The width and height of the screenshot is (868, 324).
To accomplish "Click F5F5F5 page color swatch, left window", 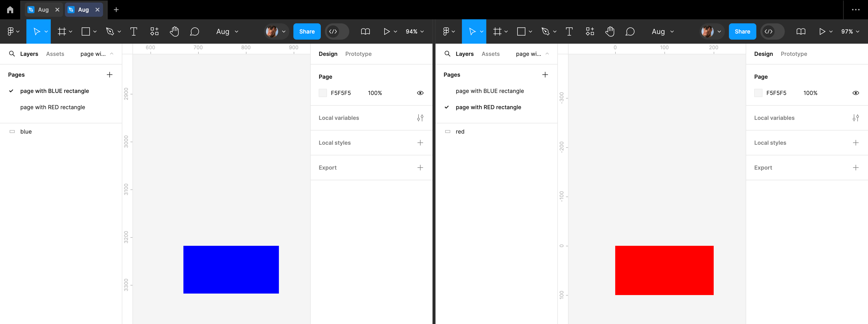I will point(323,93).
